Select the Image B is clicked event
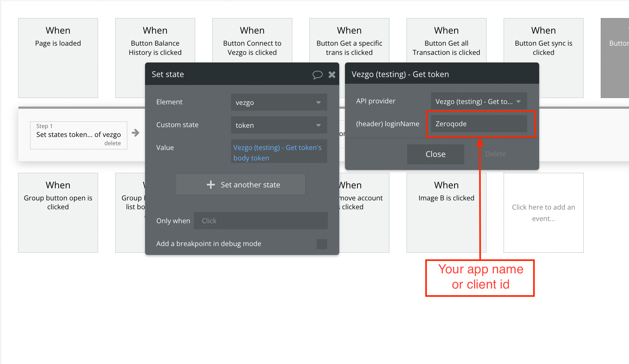This screenshot has height=364, width=629. click(x=446, y=212)
